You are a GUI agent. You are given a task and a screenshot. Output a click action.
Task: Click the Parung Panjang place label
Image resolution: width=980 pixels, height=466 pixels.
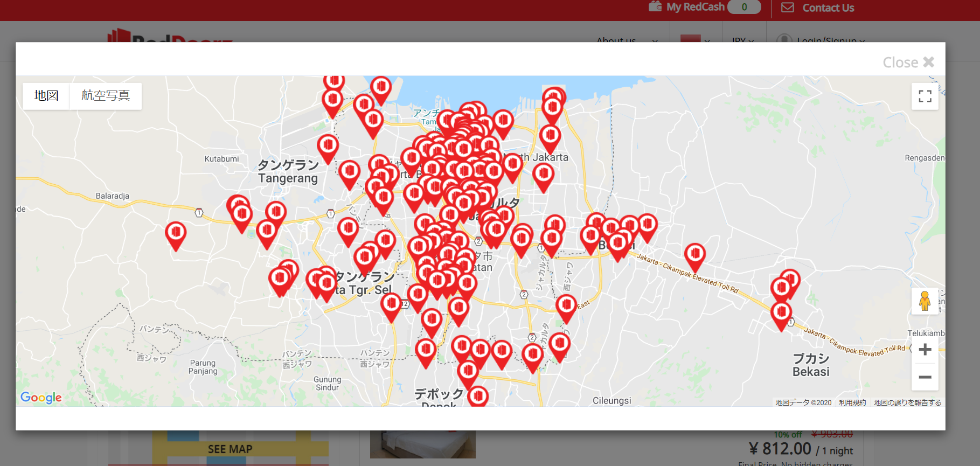point(203,367)
